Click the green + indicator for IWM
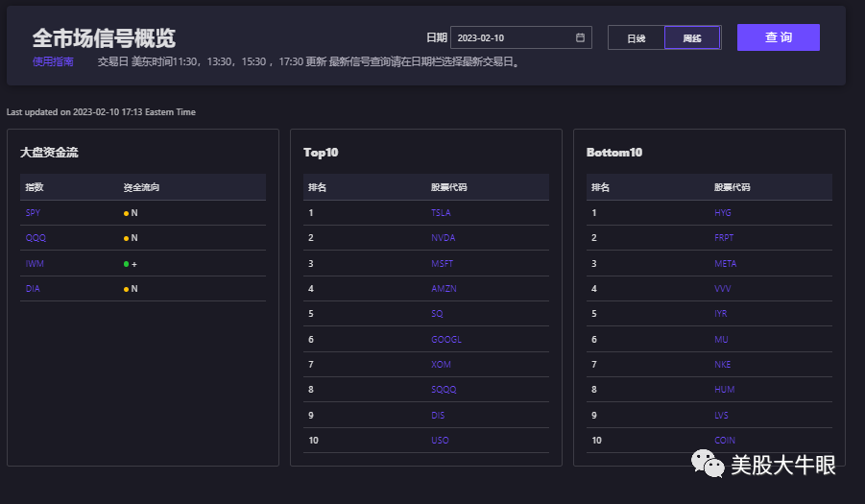 131,264
